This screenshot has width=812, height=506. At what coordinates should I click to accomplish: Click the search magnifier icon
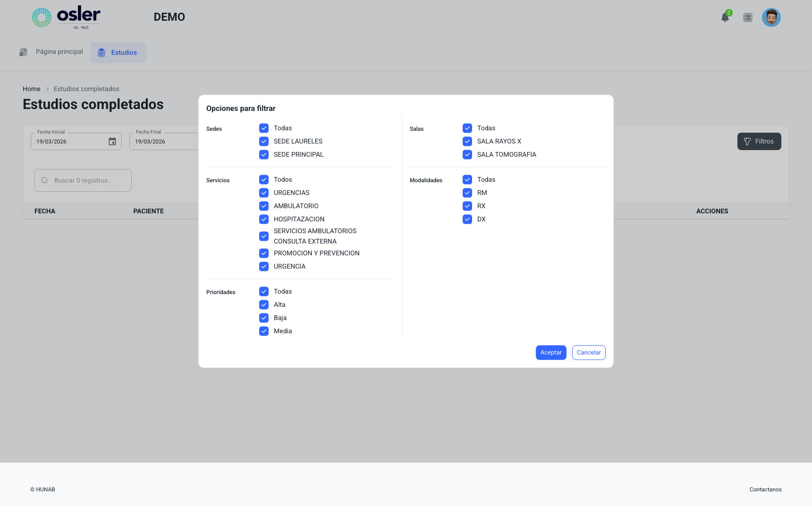[44, 180]
